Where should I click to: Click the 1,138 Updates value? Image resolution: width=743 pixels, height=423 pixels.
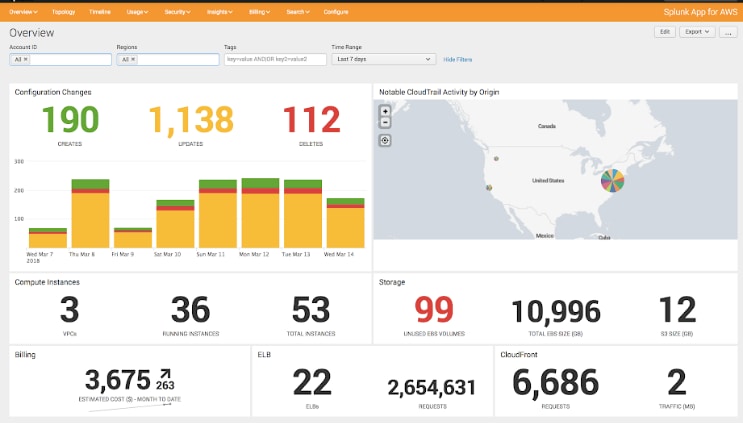(191, 119)
